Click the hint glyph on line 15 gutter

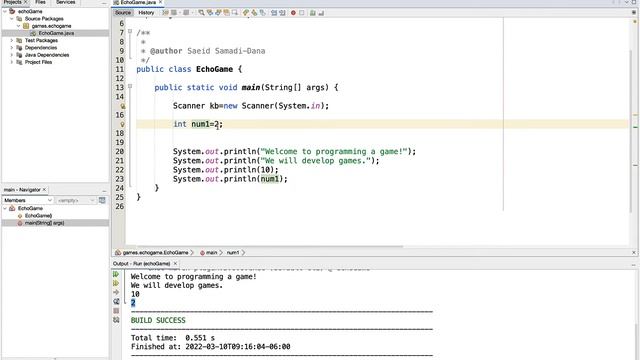click(122, 106)
